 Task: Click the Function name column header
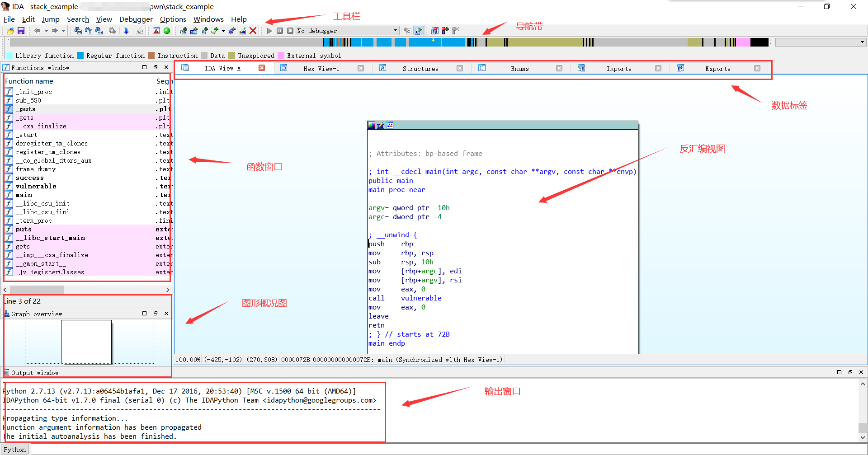[x=79, y=81]
